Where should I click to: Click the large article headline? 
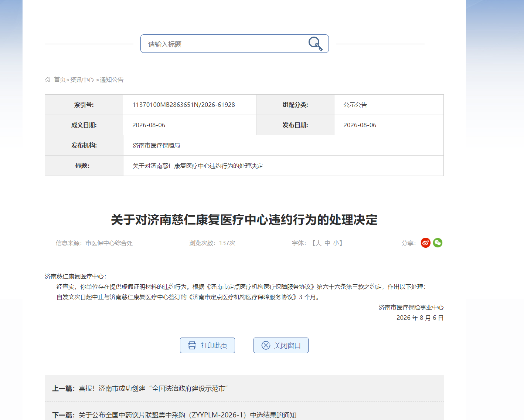(x=244, y=220)
